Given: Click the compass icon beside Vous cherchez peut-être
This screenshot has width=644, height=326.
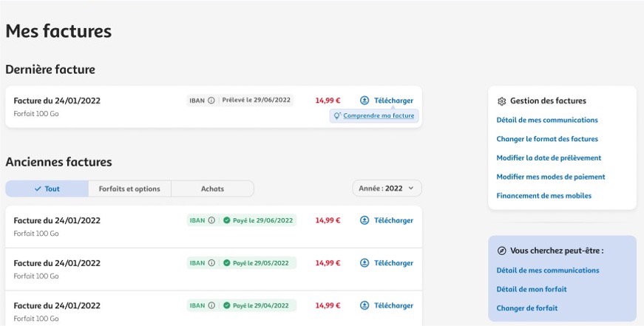Looking at the screenshot, I should (502, 251).
